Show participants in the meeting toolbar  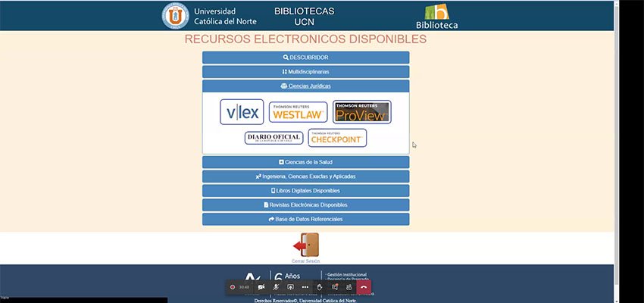(349, 287)
